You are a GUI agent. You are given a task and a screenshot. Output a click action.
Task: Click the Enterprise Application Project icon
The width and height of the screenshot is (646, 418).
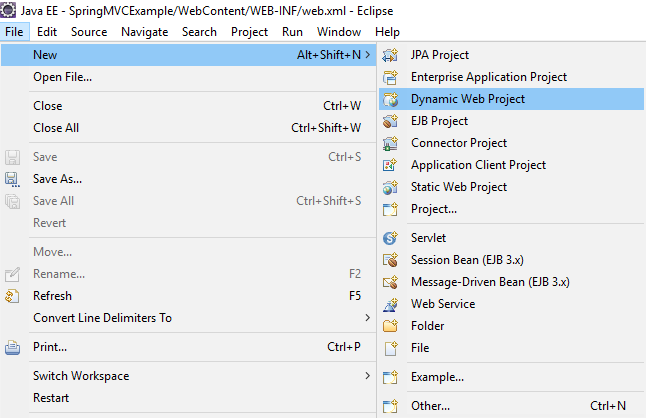[390, 77]
